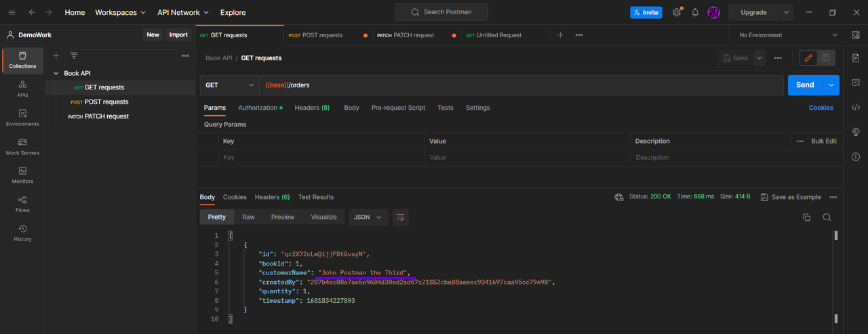
Task: Open History in the sidebar
Action: pos(22,232)
